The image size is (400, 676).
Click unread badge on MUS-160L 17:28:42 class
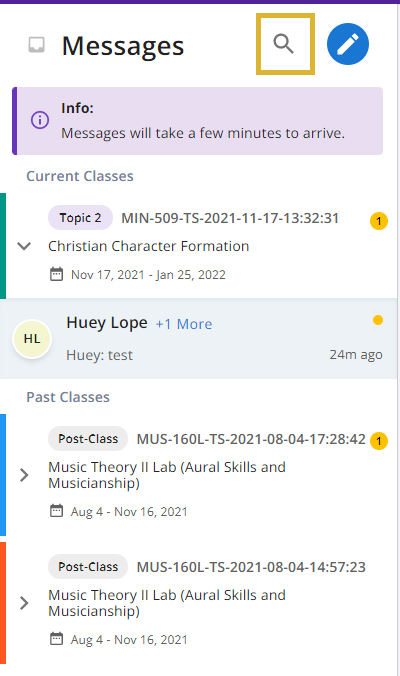click(x=379, y=441)
